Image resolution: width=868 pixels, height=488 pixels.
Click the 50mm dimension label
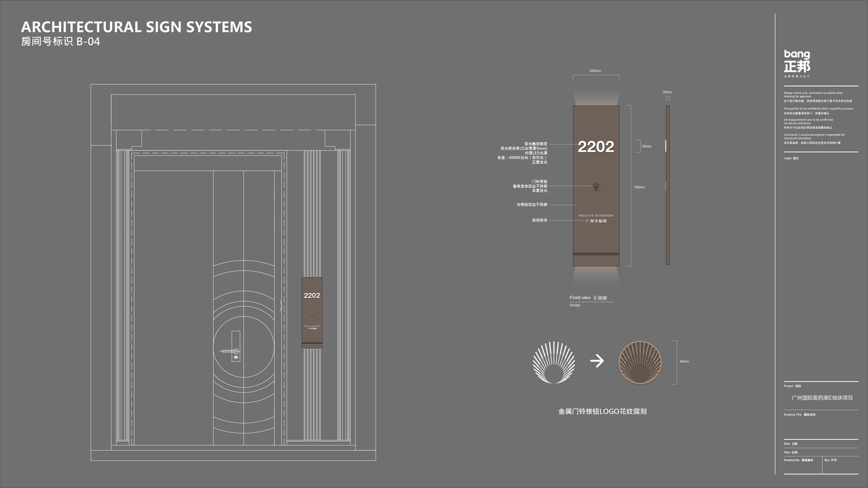[646, 146]
